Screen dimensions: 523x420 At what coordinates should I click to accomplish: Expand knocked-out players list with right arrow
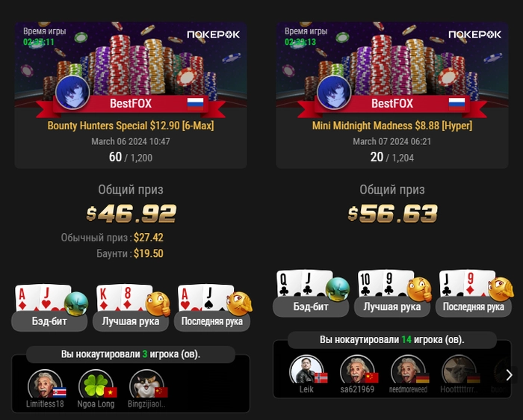509,375
